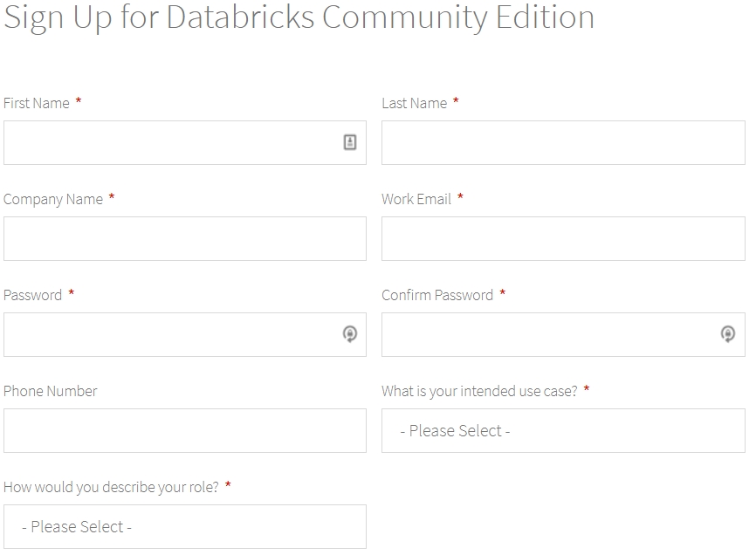Image resolution: width=756 pixels, height=555 pixels.
Task: Click the "Phone Number" label
Action: point(51,391)
